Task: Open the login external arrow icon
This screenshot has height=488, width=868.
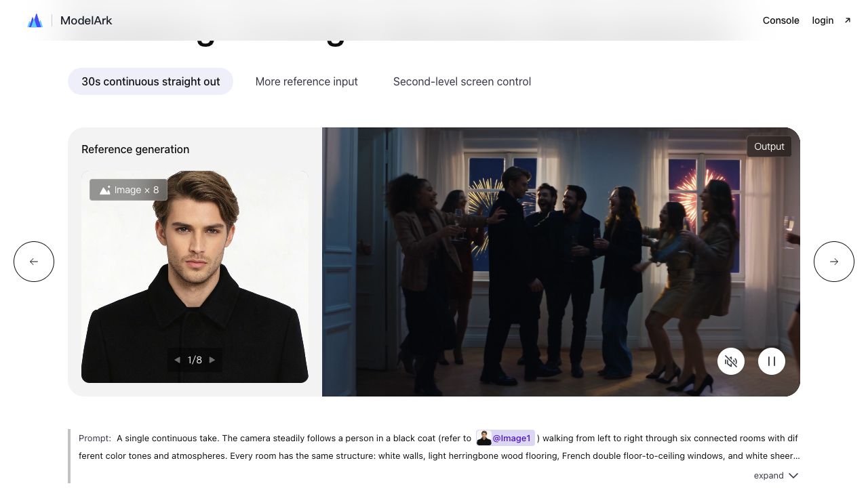Action: (x=847, y=20)
